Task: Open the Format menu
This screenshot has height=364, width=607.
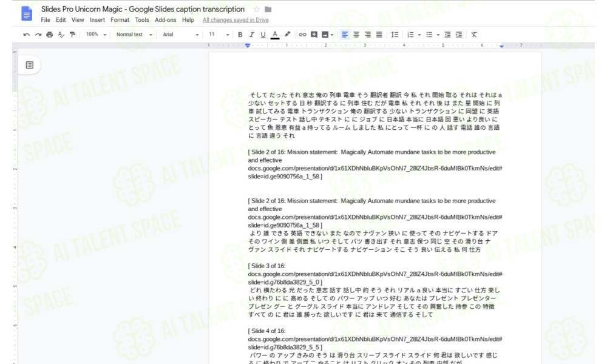Action: tap(120, 20)
